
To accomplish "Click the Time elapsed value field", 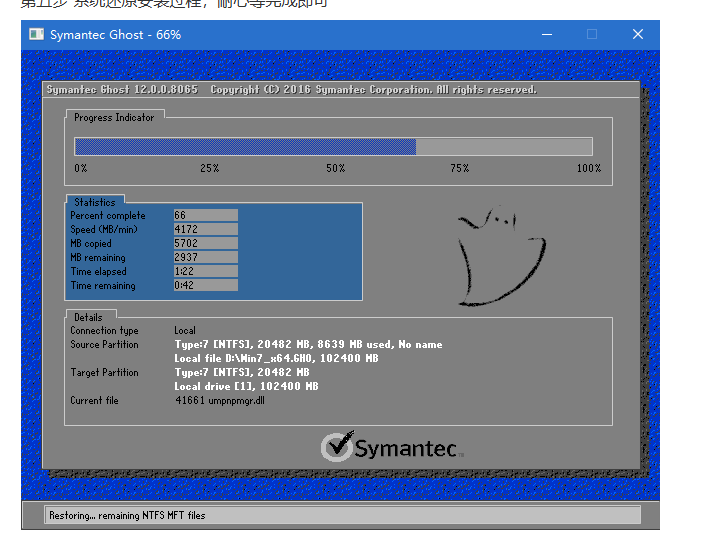I will coord(205,271).
